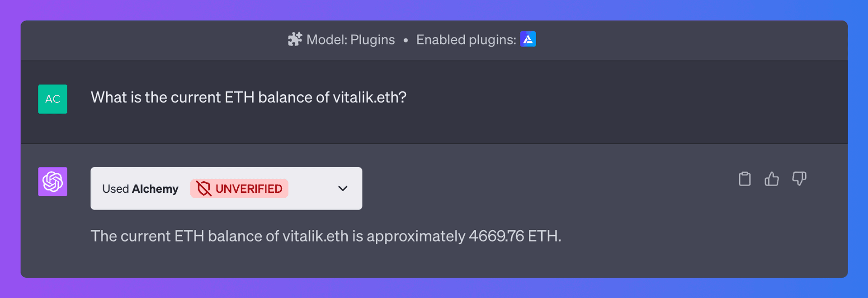
Task: Select the vitalik.eth question message
Action: pyautogui.click(x=248, y=97)
